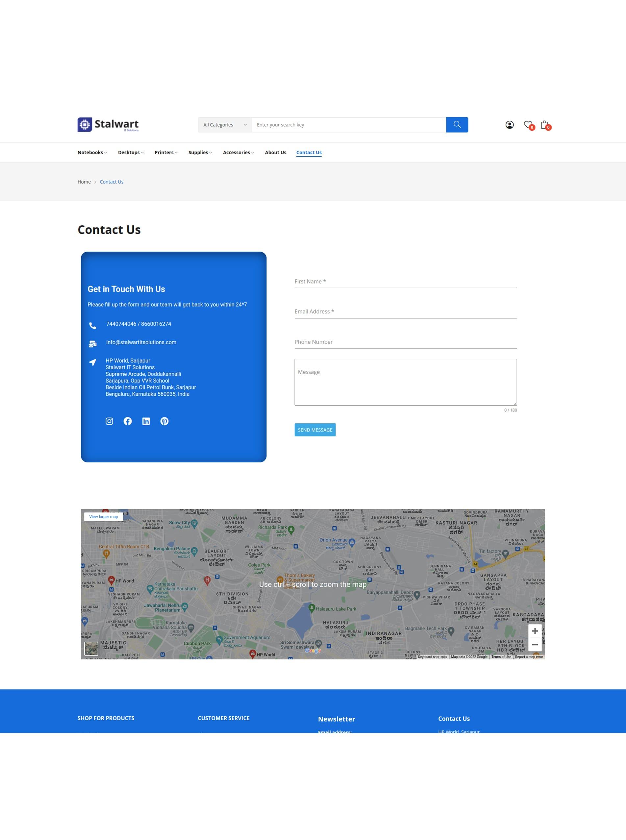626x840 pixels.
Task: Click the Contact Us breadcrumb link
Action: 112,182
